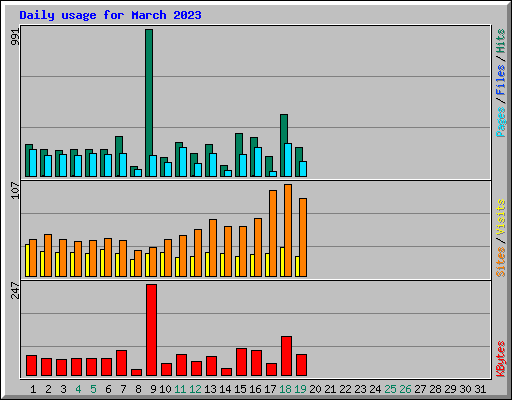This screenshot has height=400, width=512.
Task: Click day 25 on the x-axis
Action: pos(390,389)
